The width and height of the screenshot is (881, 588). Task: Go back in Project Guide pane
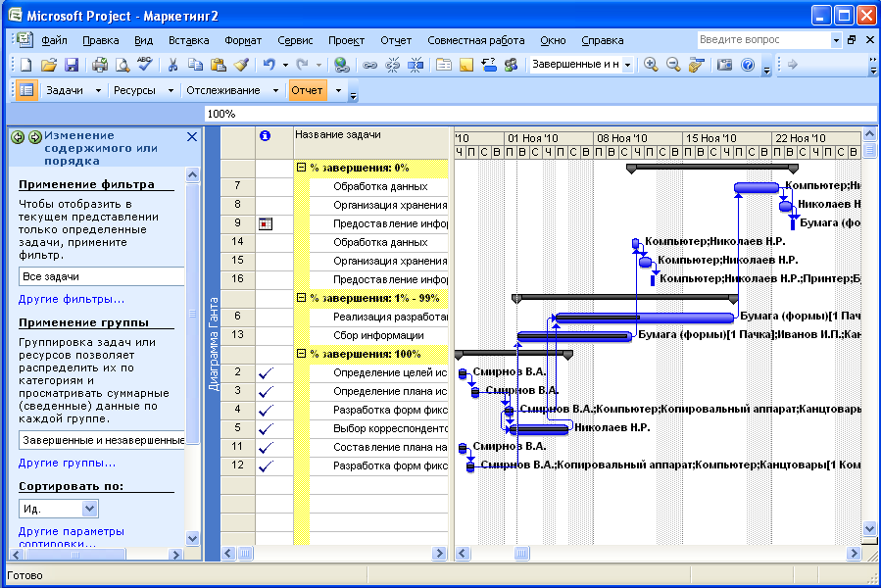[18, 136]
